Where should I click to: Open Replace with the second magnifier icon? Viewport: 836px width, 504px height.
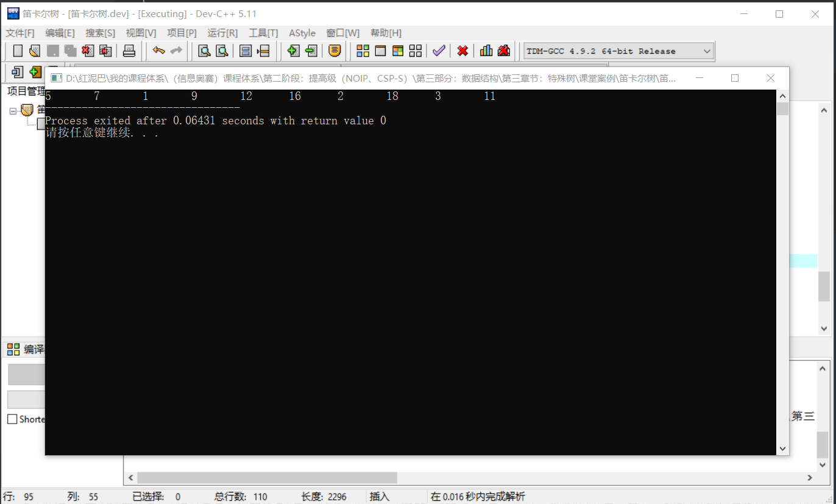click(222, 51)
